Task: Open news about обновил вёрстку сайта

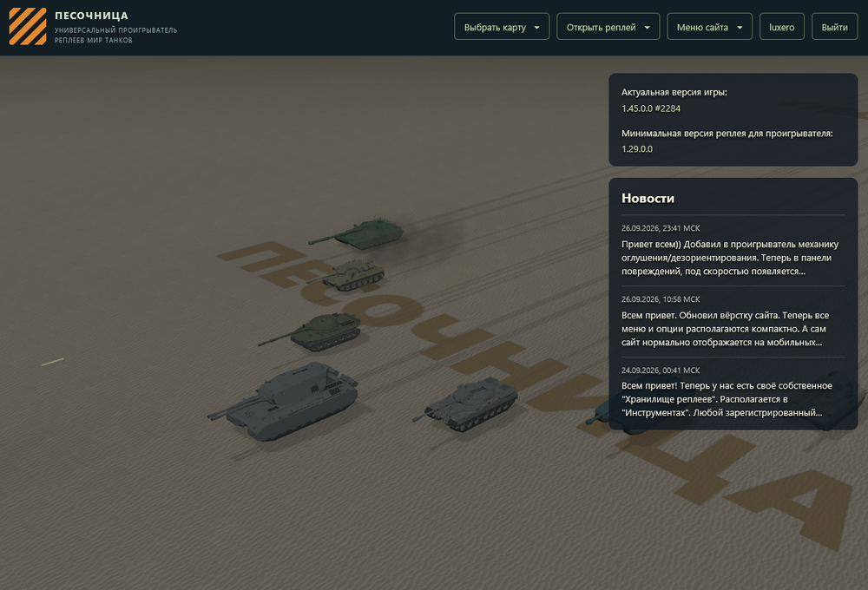Action: coord(725,329)
